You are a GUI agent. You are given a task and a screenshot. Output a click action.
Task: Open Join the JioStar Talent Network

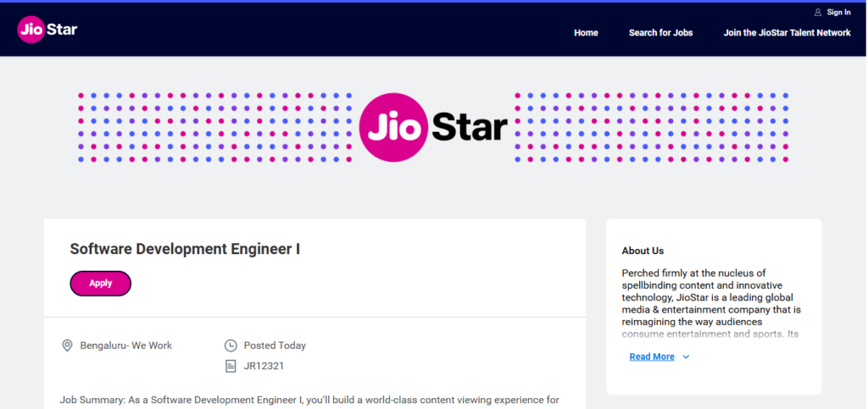coord(787,33)
